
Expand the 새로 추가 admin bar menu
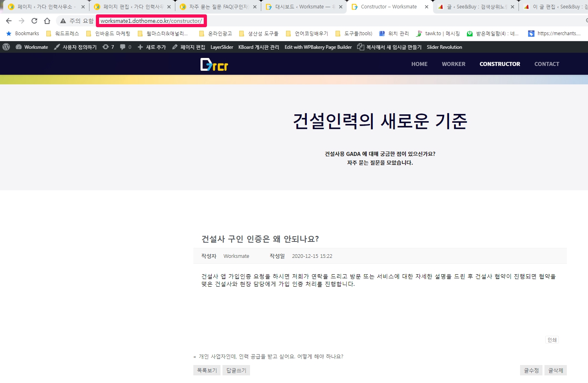point(152,47)
